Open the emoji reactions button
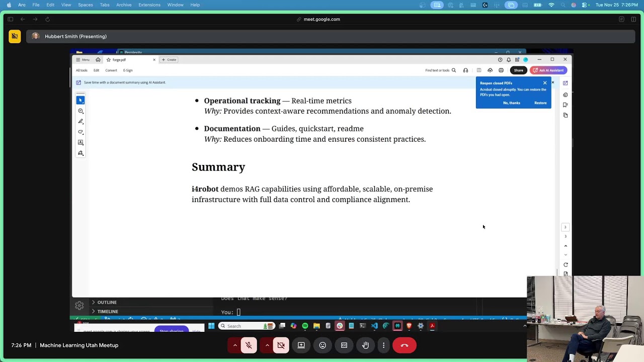The image size is (644, 362). pyautogui.click(x=323, y=345)
